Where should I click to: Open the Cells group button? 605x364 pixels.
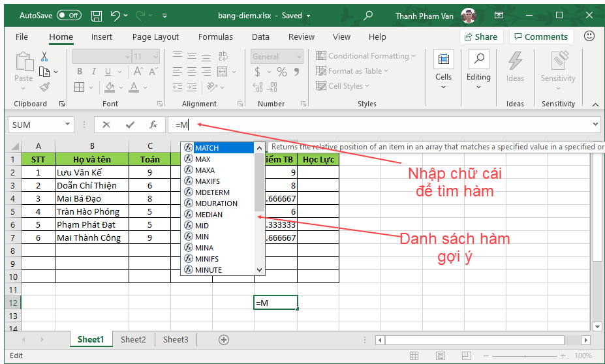(x=443, y=70)
